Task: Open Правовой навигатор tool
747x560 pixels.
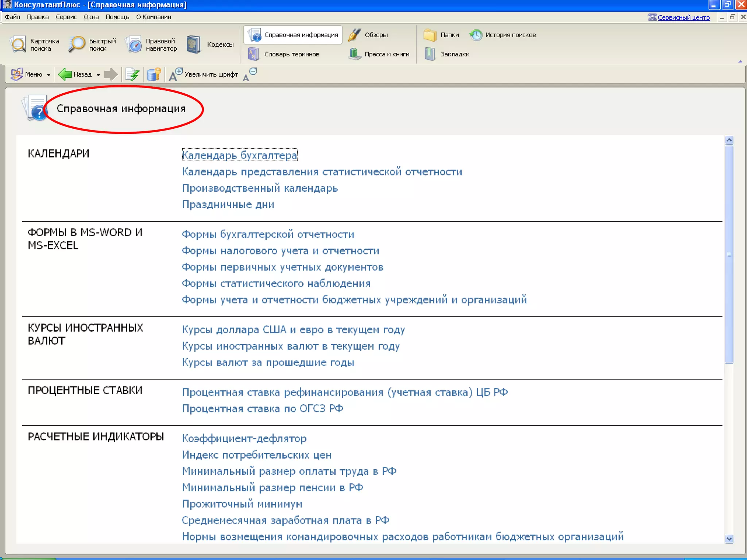Action: tap(151, 44)
